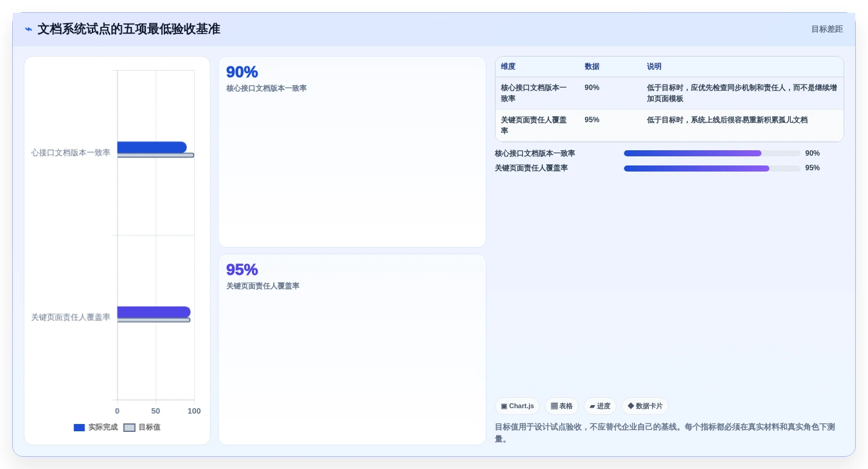Click the grey 目标值 bar for 版本一致率
868x469 pixels.
(x=156, y=156)
